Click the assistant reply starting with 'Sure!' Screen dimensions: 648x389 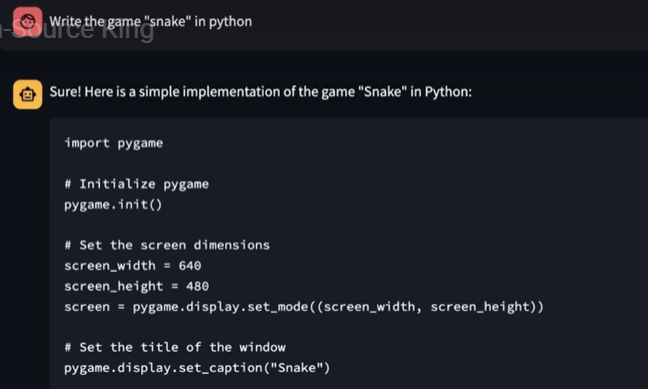tap(260, 91)
